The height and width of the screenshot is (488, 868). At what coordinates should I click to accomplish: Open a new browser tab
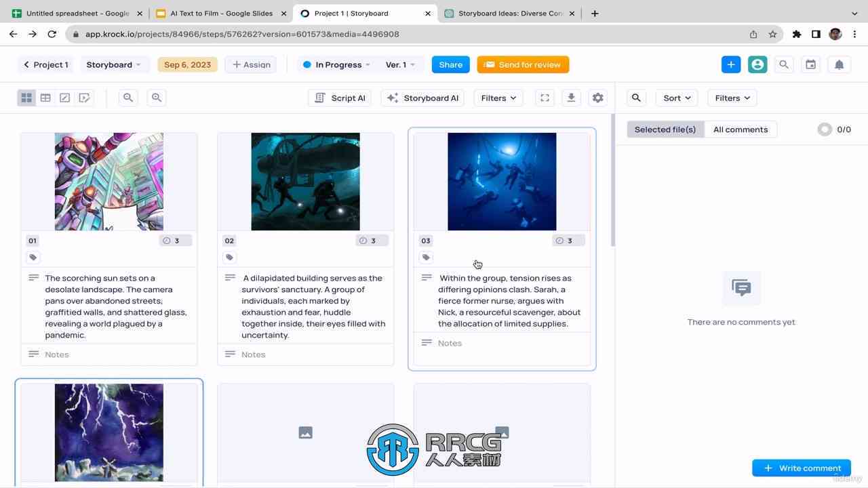point(595,13)
